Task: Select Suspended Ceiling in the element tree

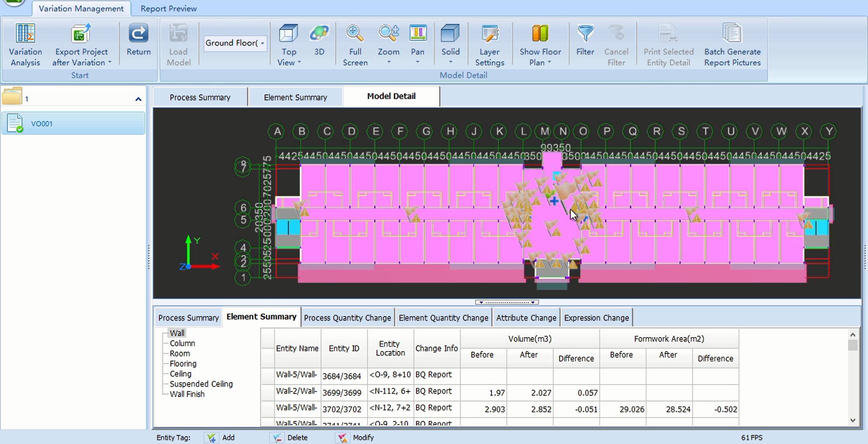Action: pyautogui.click(x=201, y=384)
